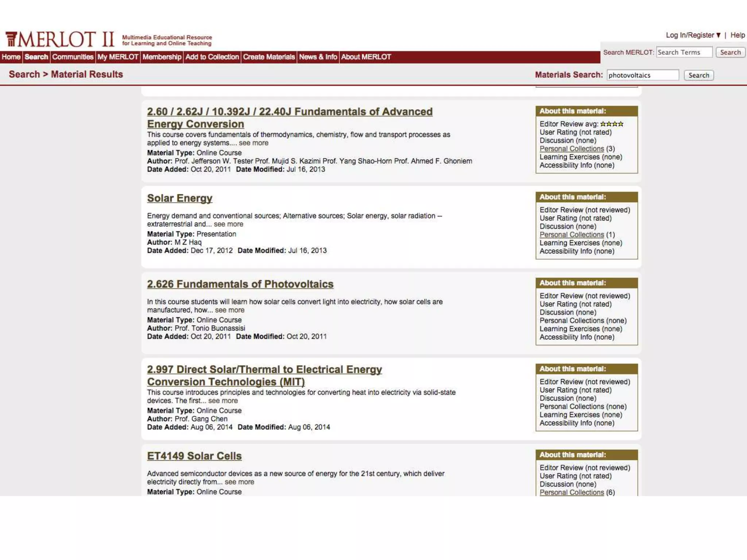Open ET4149 Solar Cells result
This screenshot has height=560, width=747.
point(194,456)
